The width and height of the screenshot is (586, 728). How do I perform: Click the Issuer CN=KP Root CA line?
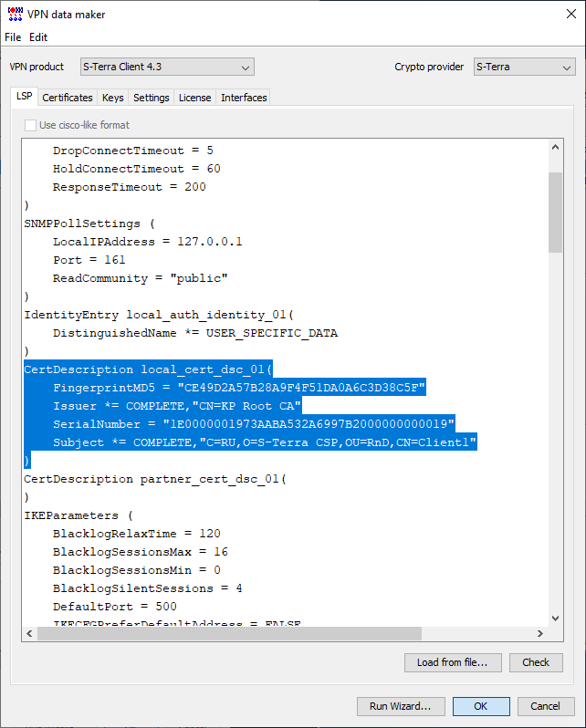[x=177, y=406]
